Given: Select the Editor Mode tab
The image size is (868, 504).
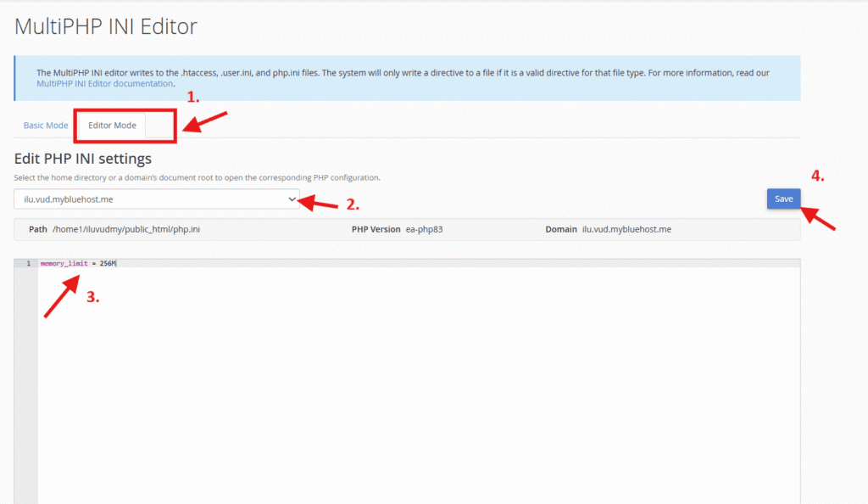Looking at the screenshot, I should (112, 126).
